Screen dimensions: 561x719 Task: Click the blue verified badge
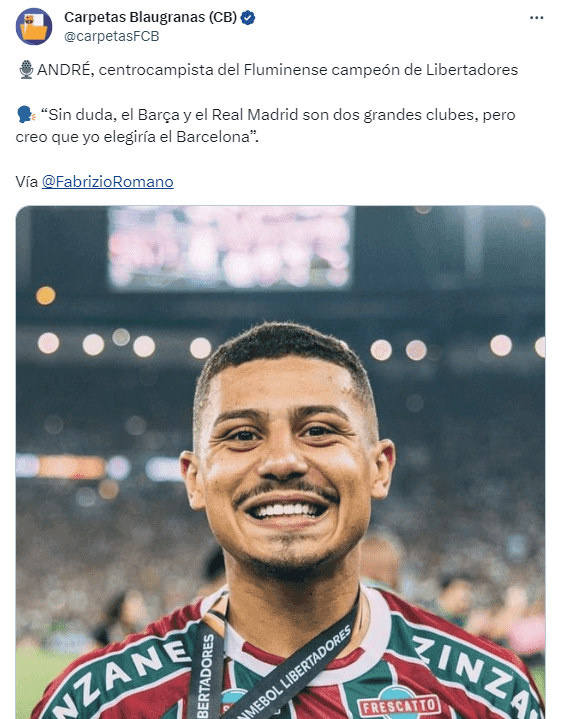(x=248, y=18)
